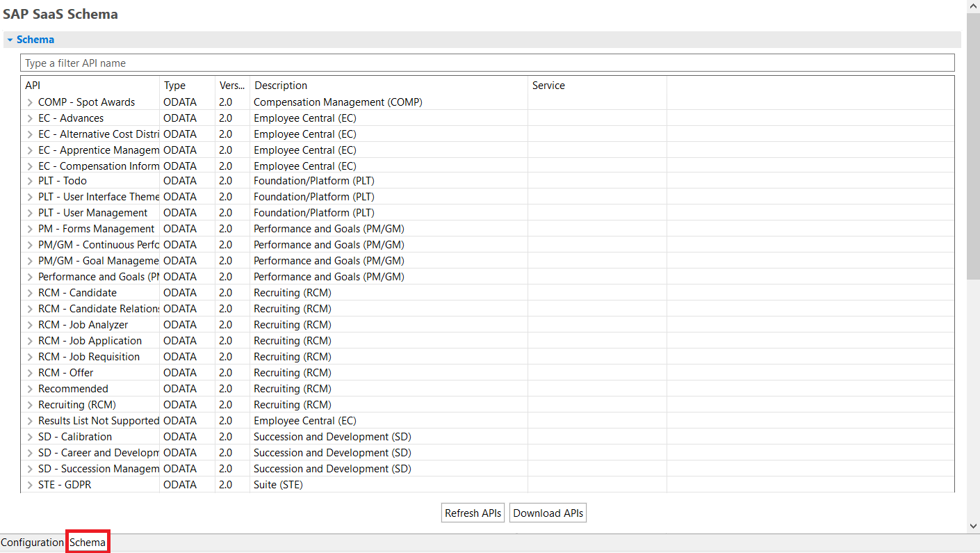Switch to the Configuration tab
The image size is (980, 553).
(x=33, y=542)
